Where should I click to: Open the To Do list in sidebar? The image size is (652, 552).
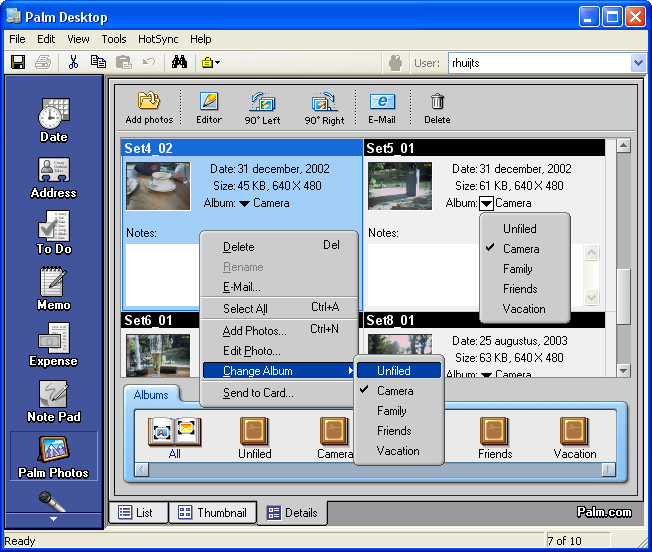(x=54, y=233)
